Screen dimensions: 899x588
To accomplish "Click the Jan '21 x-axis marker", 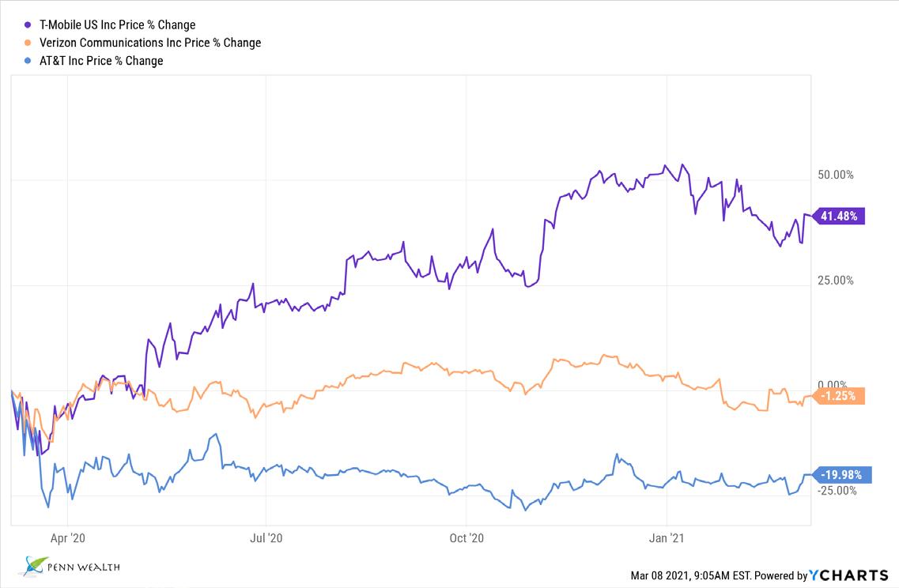I will [667, 538].
